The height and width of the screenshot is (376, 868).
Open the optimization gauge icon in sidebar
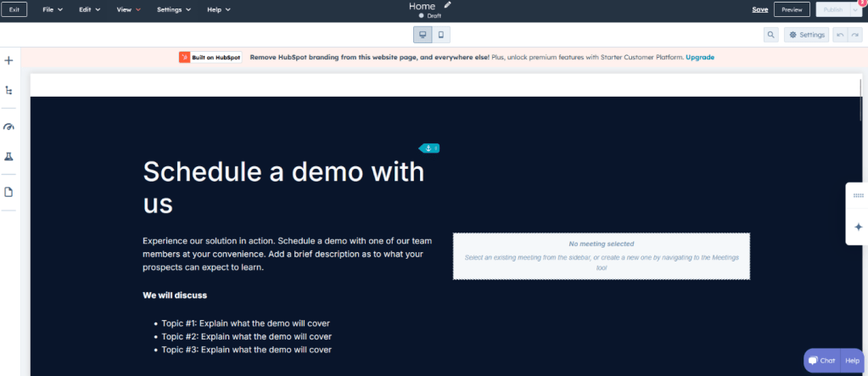8,126
